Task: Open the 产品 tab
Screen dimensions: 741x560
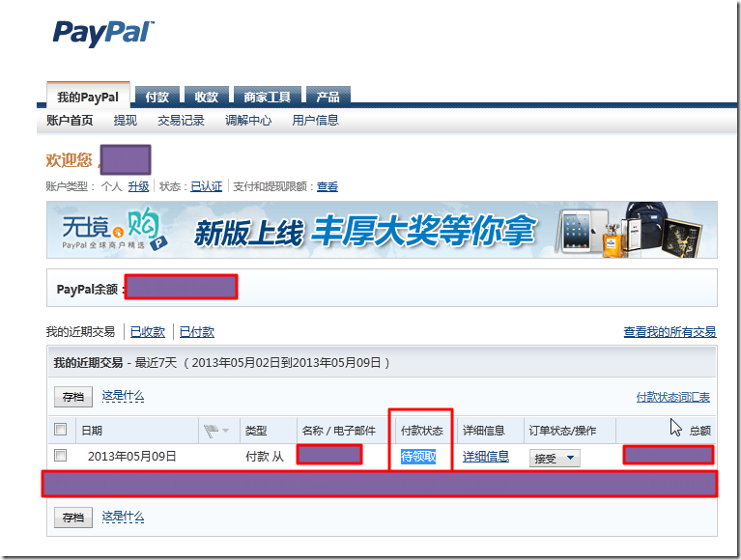Action: [328, 97]
